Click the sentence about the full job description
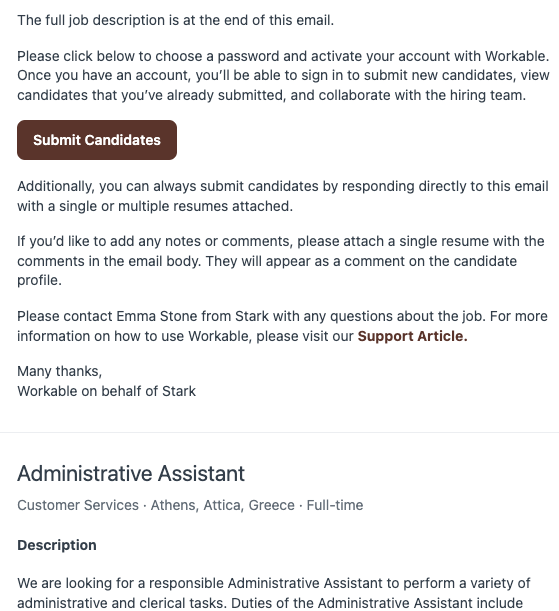The height and width of the screenshot is (611, 559). pyautogui.click(x=175, y=20)
